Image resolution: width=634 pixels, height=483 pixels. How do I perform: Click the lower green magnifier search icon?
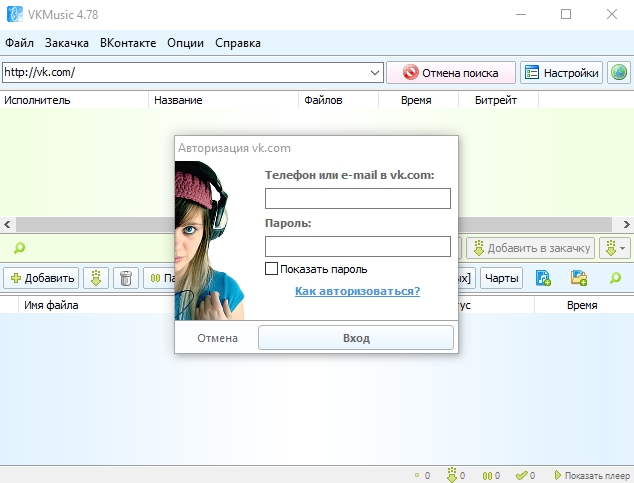(615, 278)
